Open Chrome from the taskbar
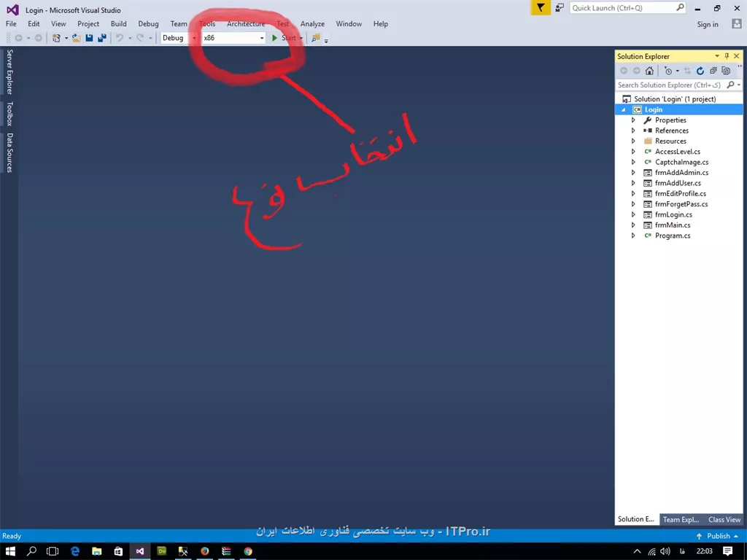 click(248, 551)
